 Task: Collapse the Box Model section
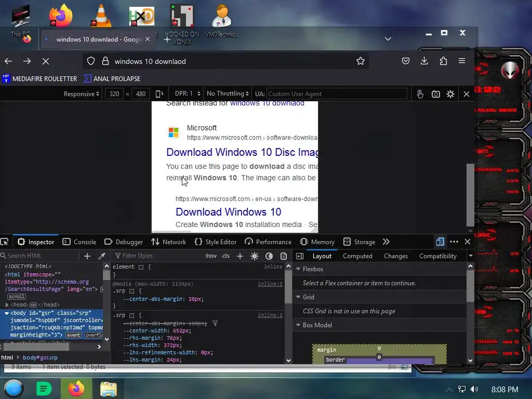click(298, 325)
